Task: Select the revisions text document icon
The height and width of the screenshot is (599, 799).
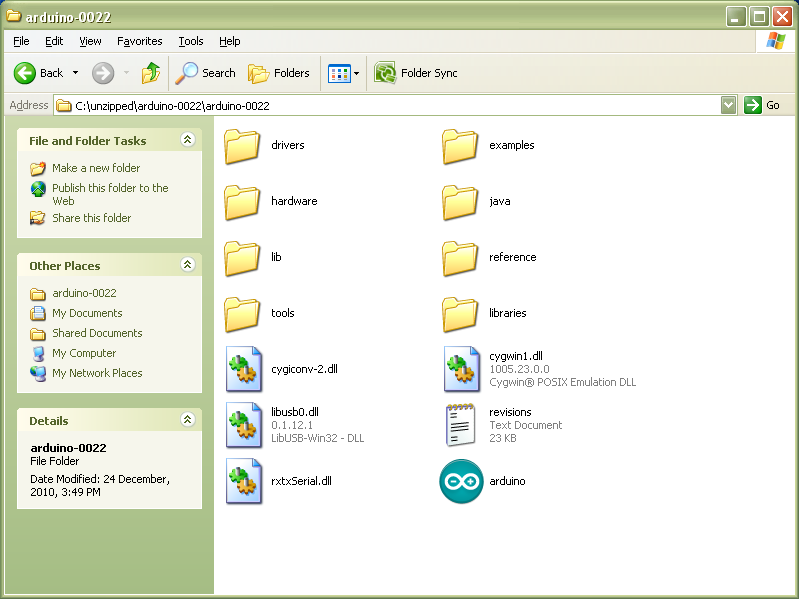Action: pos(461,425)
